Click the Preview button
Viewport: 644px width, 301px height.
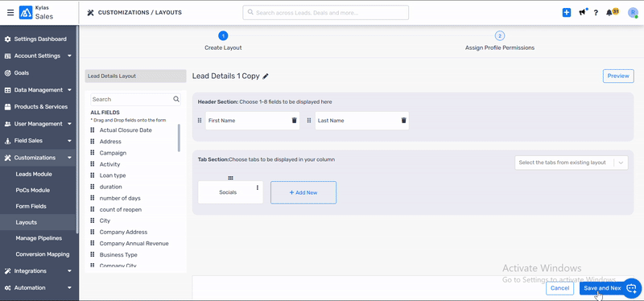[618, 76]
